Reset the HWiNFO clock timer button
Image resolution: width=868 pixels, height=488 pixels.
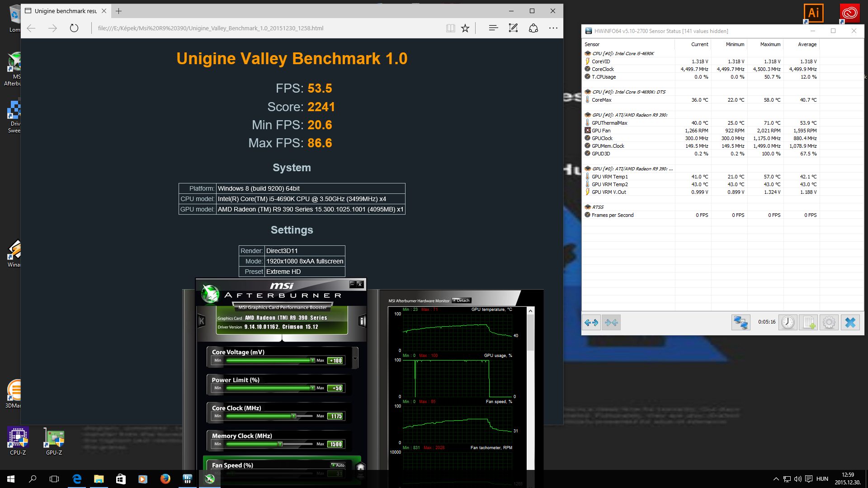coord(788,323)
